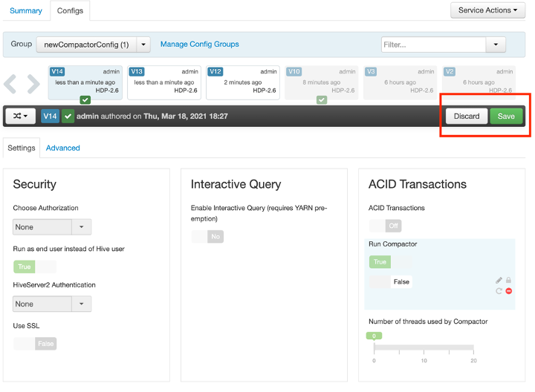Toggle the Use SSL False switch

[x=35, y=344]
